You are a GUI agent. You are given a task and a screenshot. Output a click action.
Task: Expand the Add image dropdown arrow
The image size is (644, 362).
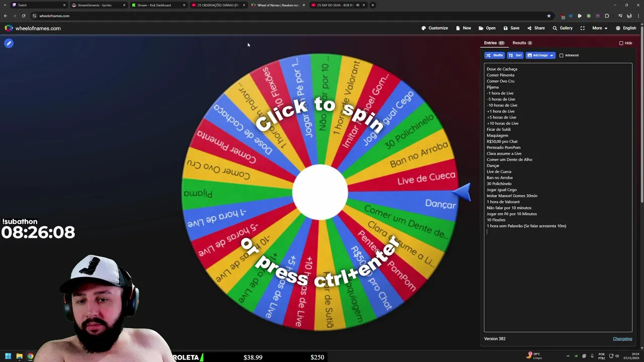coord(552,55)
